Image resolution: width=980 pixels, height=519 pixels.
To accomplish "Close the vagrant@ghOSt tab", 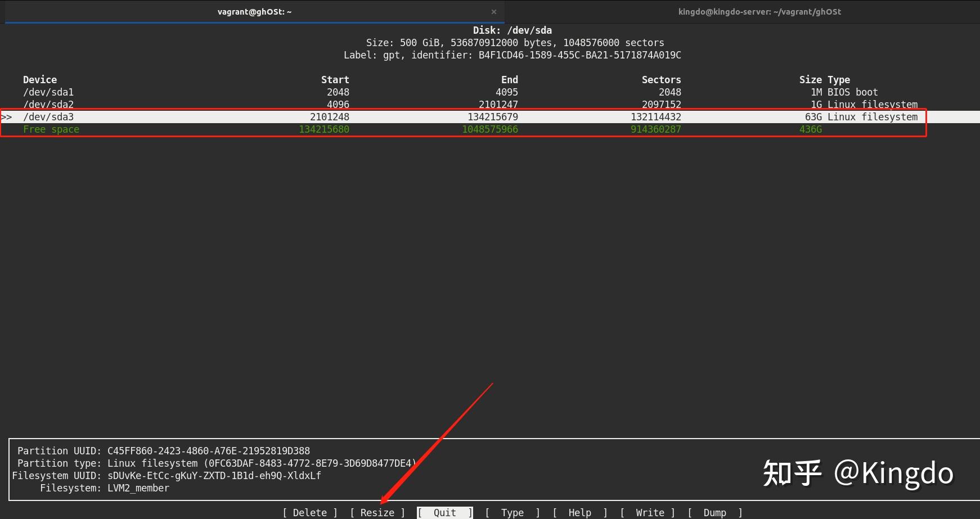I will (x=493, y=12).
